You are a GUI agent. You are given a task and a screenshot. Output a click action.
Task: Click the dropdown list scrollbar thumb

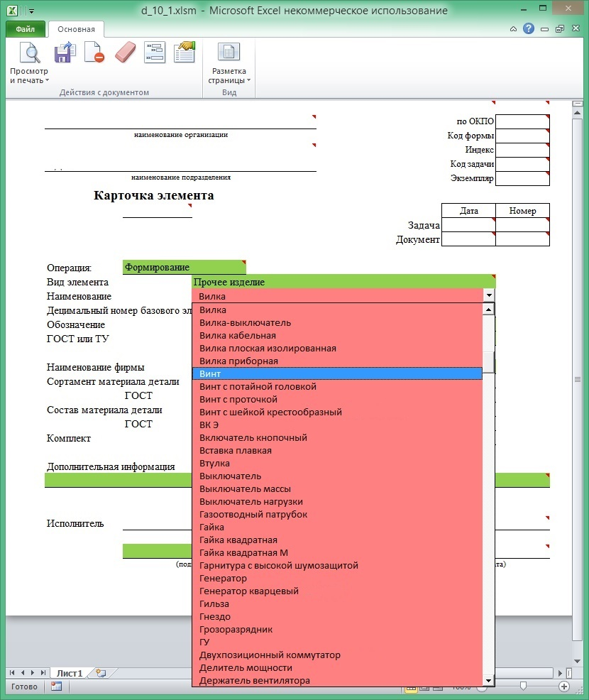coord(489,361)
